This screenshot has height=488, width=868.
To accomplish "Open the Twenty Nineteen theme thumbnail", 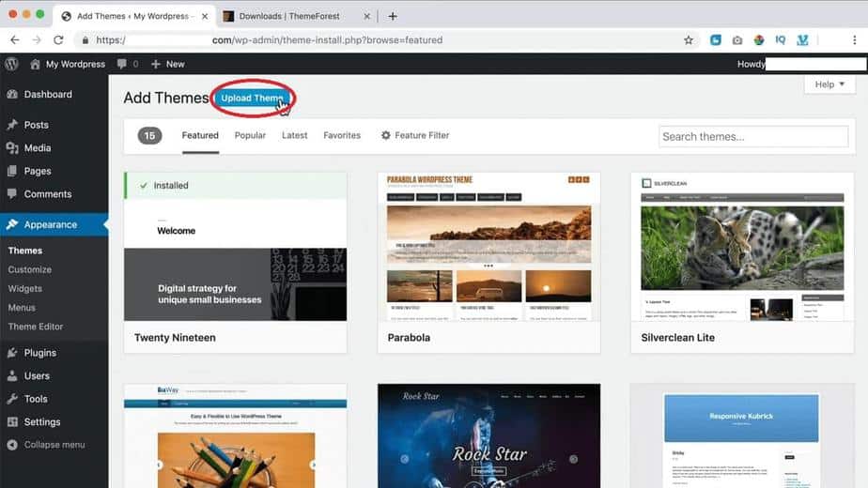I will click(235, 247).
